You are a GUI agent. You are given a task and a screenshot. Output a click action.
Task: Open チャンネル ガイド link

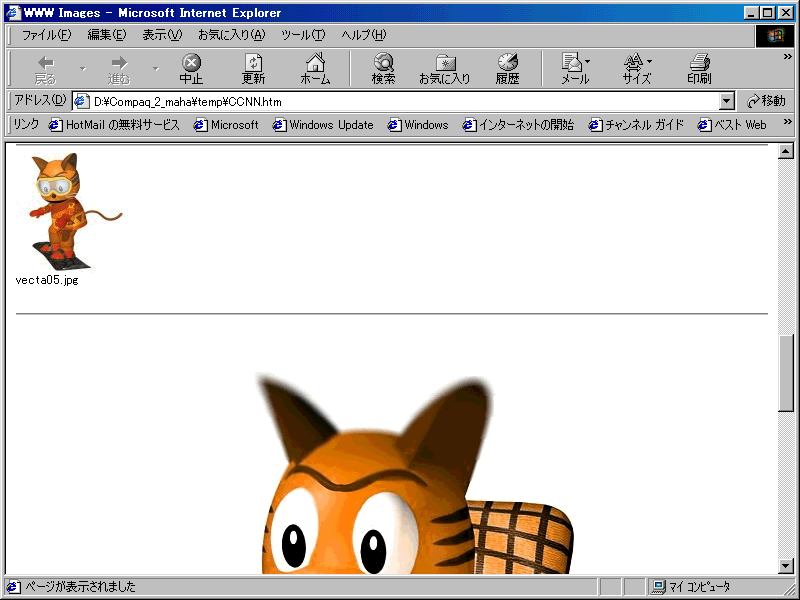pos(636,124)
